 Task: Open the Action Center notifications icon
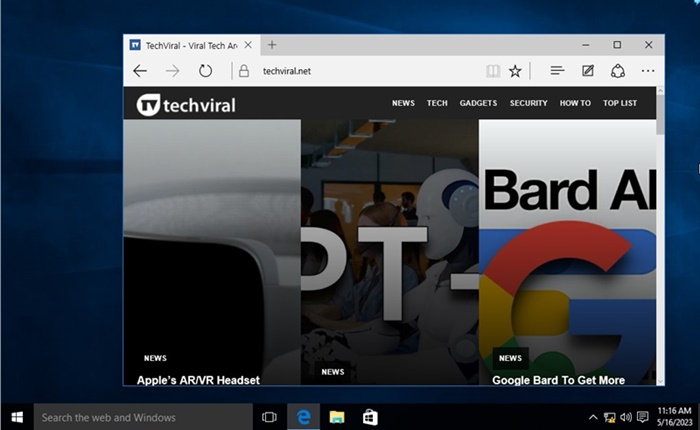642,417
